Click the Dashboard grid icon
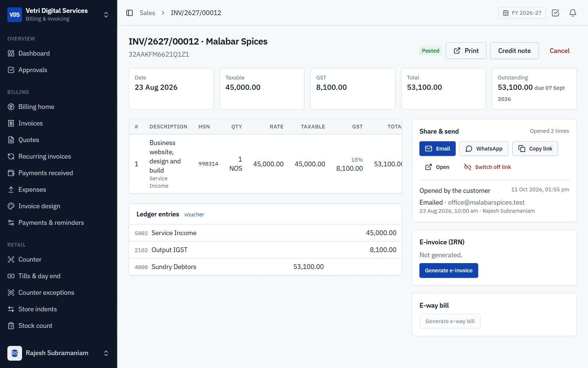Image resolution: width=588 pixels, height=368 pixels. pos(11,53)
